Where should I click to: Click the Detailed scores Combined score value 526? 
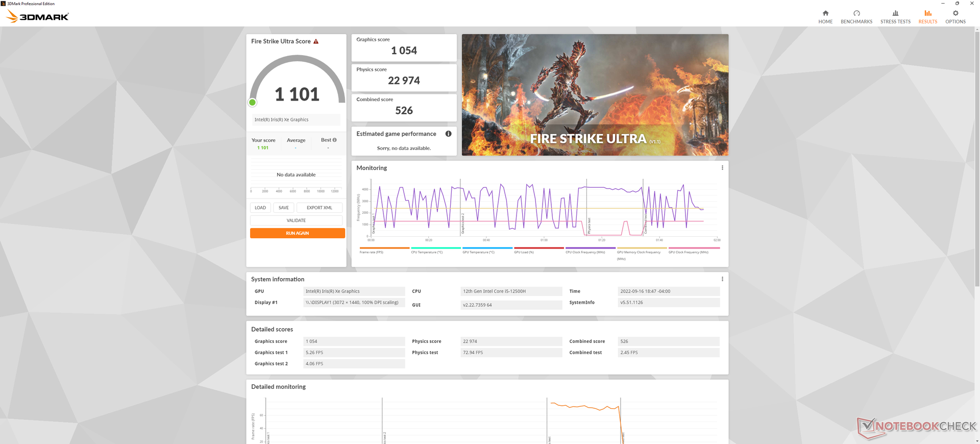pyautogui.click(x=669, y=341)
